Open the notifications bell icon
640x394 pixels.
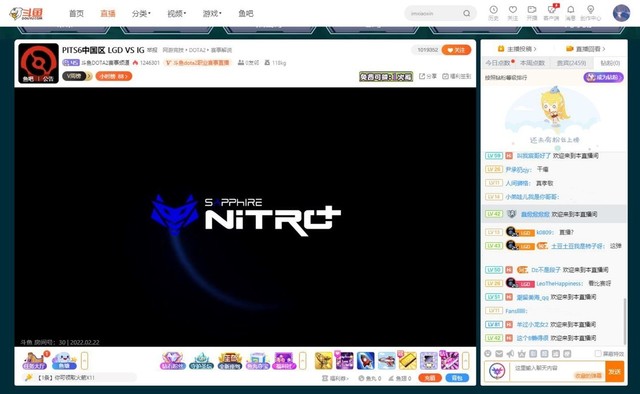(571, 10)
